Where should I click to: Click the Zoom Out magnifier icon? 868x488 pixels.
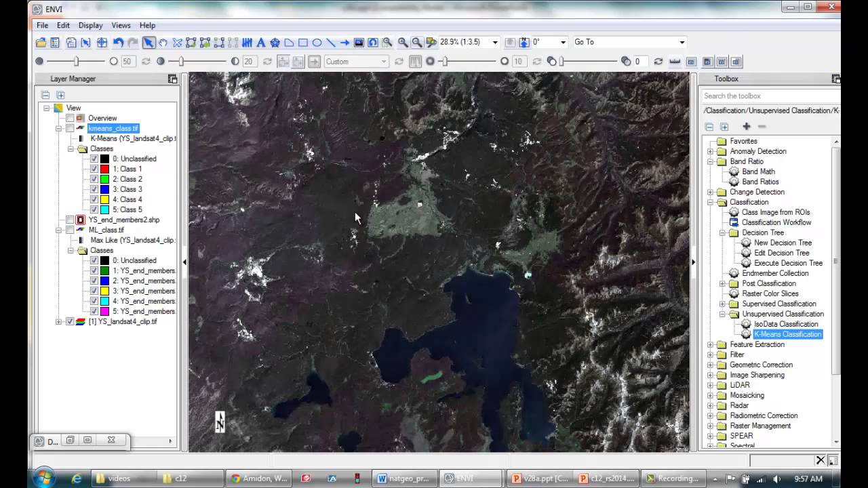tap(417, 43)
